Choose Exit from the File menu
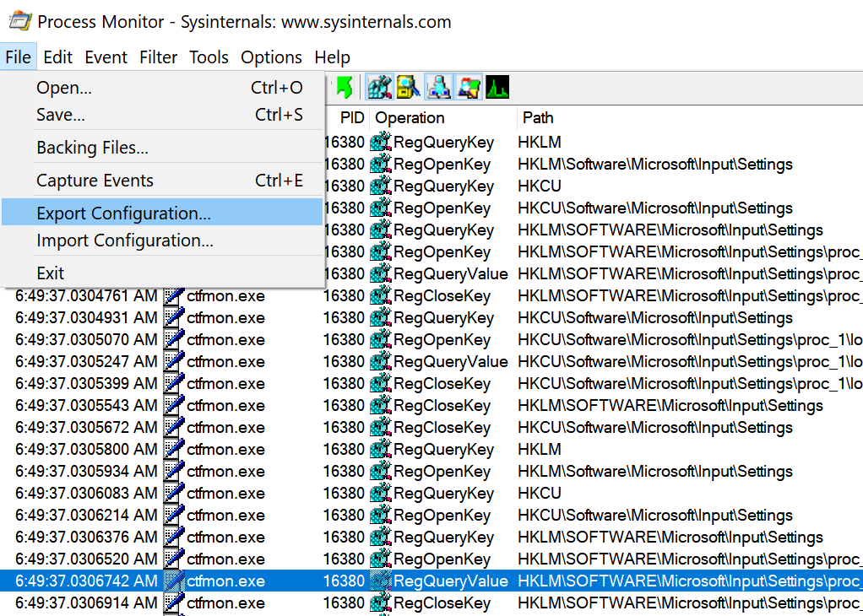Viewport: 863px width, 616px height. pyautogui.click(x=162, y=273)
